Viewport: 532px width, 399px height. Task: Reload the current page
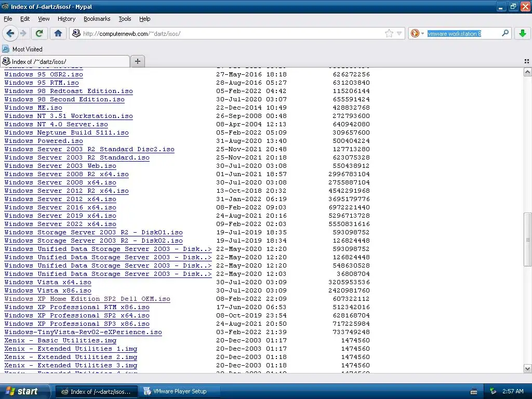coord(39,33)
